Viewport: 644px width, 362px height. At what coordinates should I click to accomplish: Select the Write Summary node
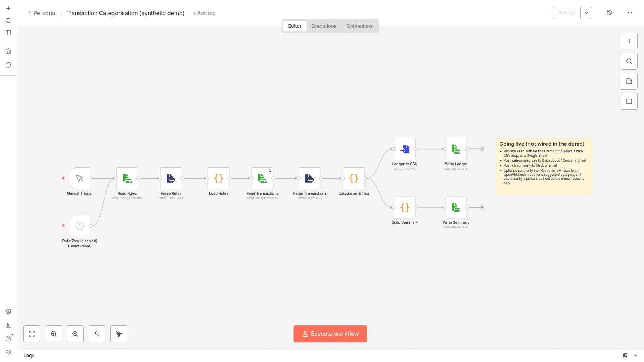click(x=456, y=208)
